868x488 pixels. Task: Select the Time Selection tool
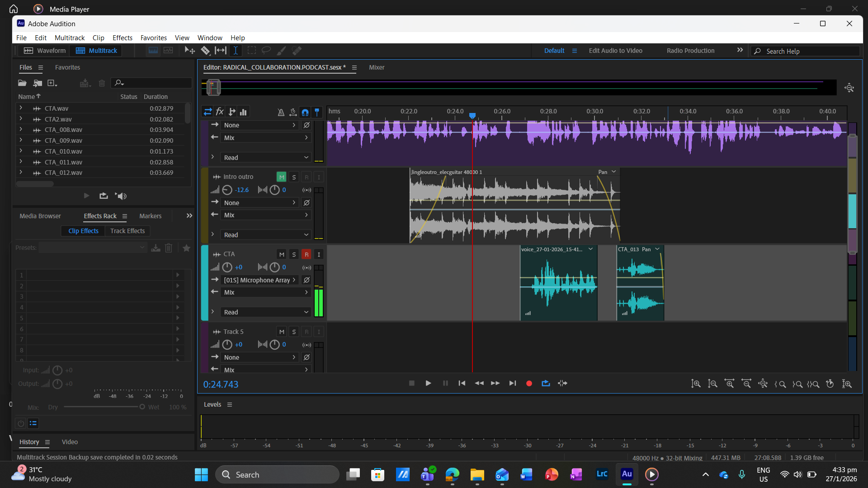tap(236, 51)
